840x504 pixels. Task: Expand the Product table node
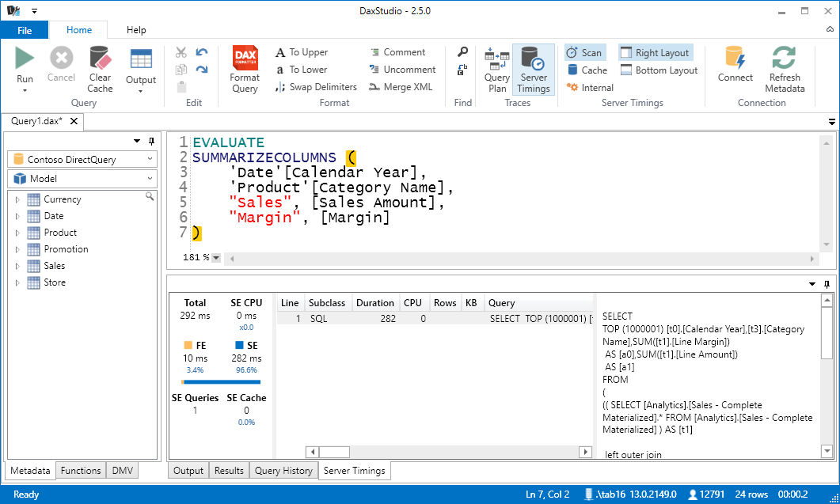(x=17, y=233)
